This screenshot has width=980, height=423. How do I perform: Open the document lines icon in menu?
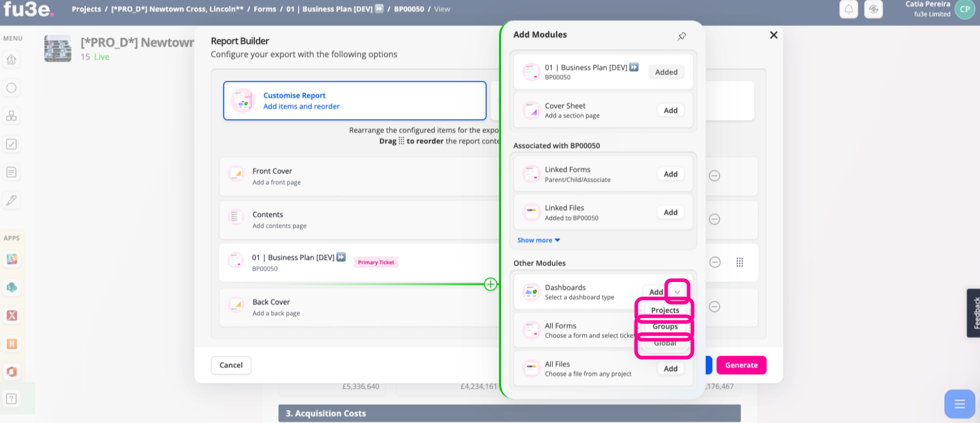pyautogui.click(x=11, y=172)
